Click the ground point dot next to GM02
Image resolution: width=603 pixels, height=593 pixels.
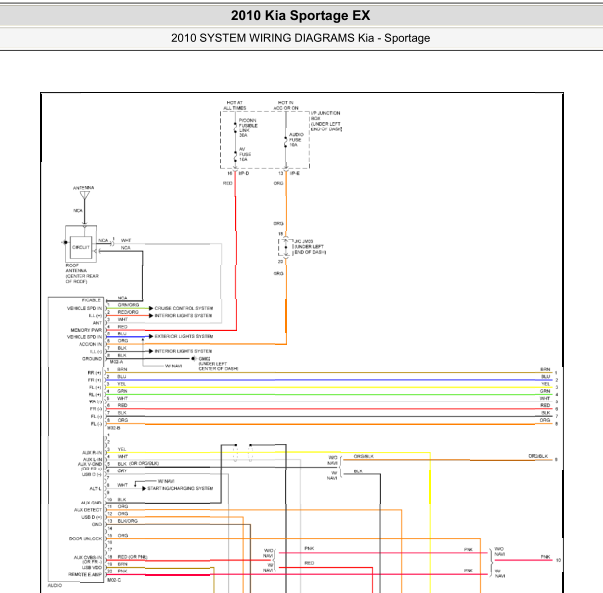click(x=193, y=359)
